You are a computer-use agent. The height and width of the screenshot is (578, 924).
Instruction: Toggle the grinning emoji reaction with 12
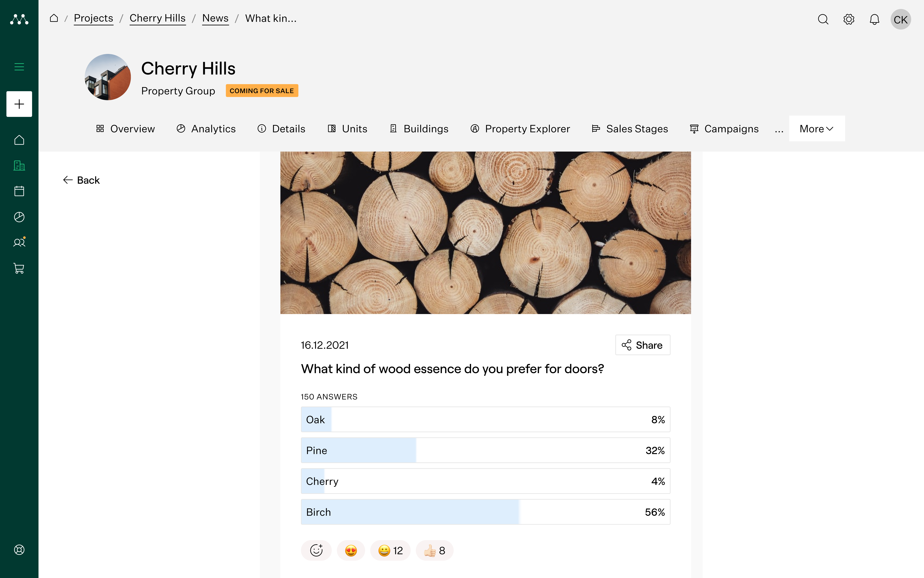click(390, 551)
